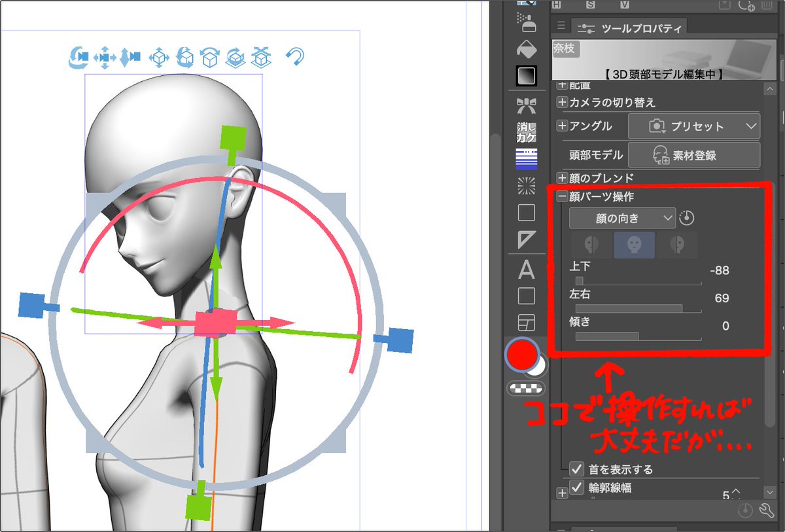Select the Saturated line burst tool
Screen dimensions: 785x532
coord(527,186)
